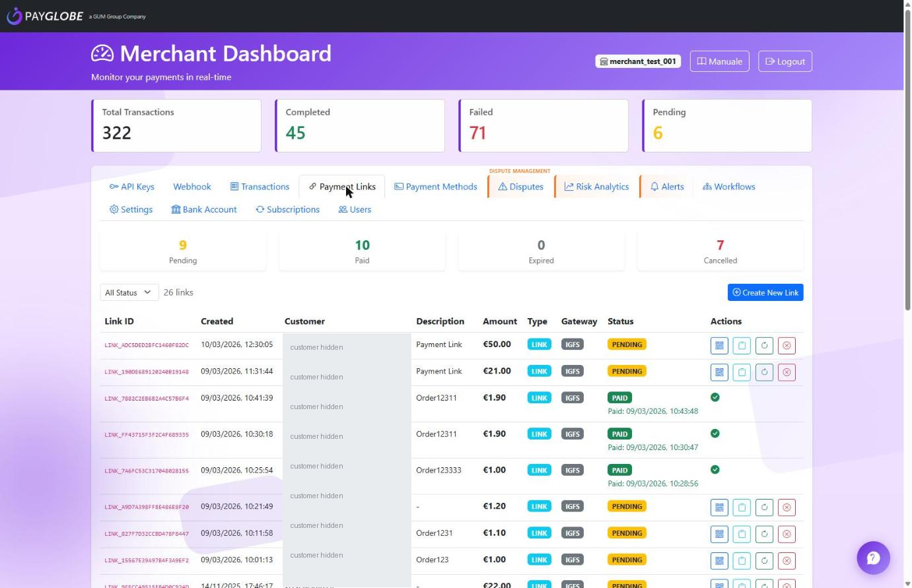Log out with the Logout button
912x588 pixels.
pyautogui.click(x=785, y=61)
